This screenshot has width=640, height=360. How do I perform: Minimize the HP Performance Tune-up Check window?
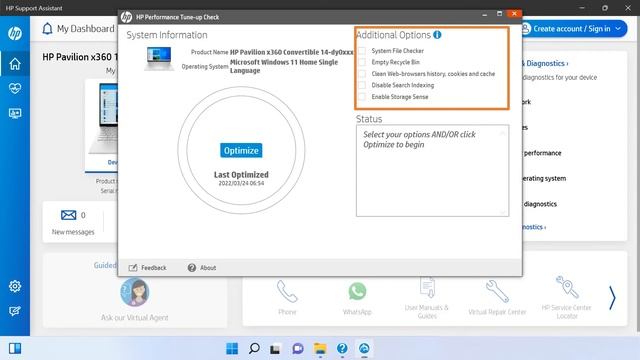pos(484,15)
